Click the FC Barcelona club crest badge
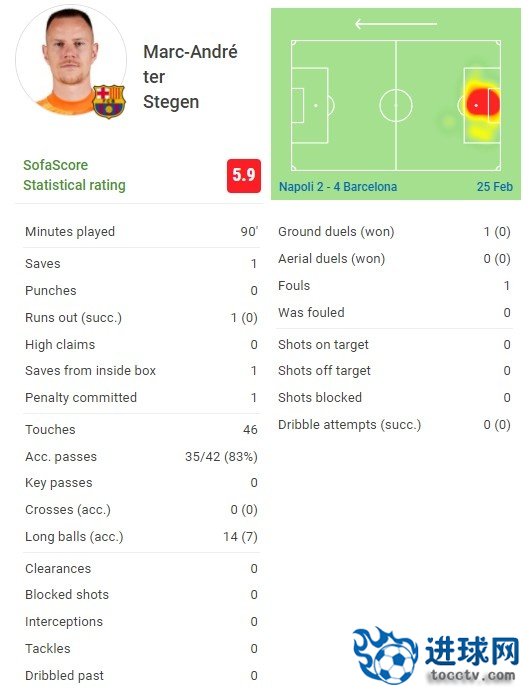531x692 pixels. 109,102
